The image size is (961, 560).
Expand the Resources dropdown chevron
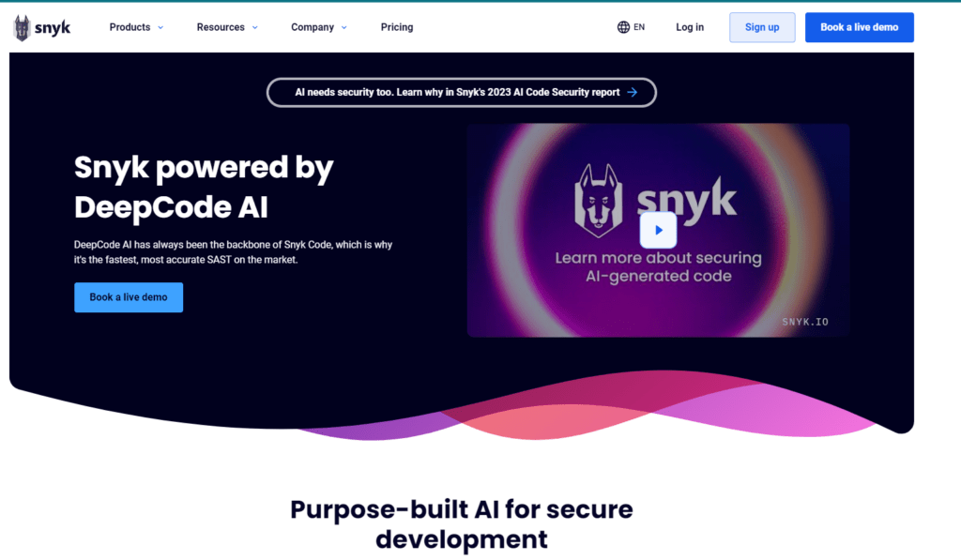[x=255, y=27]
